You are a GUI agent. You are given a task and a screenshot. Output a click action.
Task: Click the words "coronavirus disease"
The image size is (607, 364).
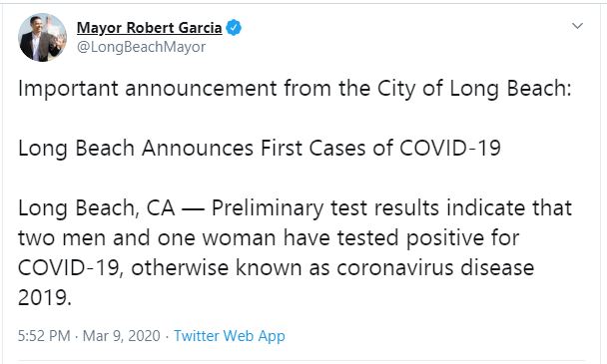(435, 267)
